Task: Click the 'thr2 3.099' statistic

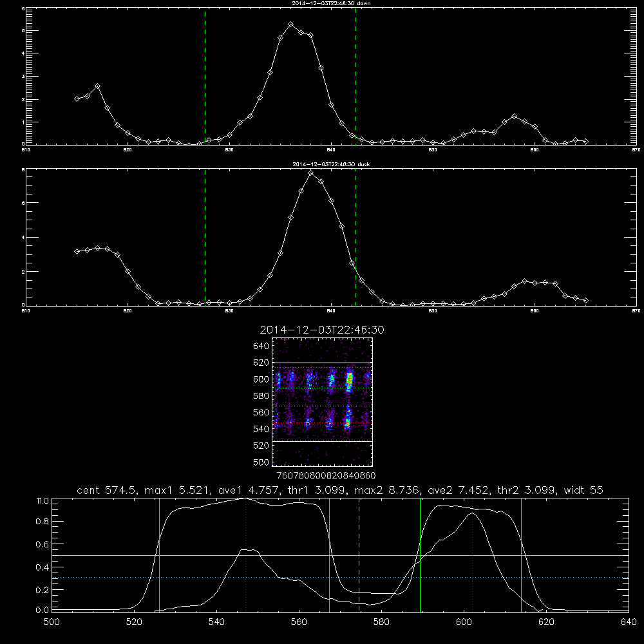Action: [x=527, y=490]
